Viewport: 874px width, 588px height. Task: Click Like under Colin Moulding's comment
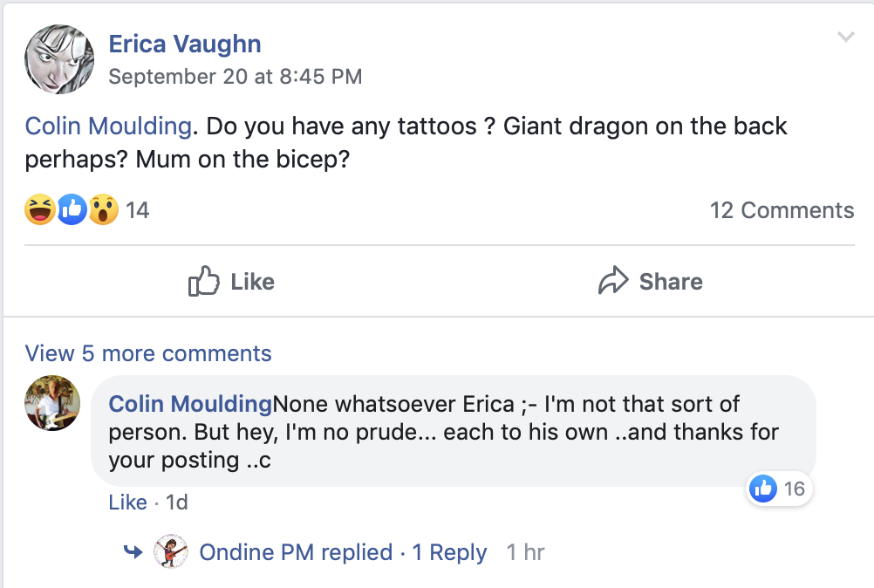(x=127, y=503)
